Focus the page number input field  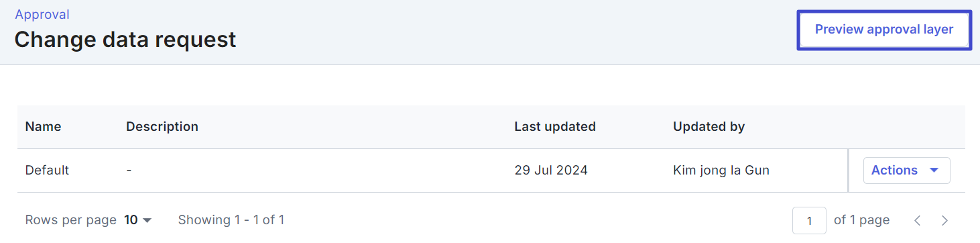tap(809, 220)
